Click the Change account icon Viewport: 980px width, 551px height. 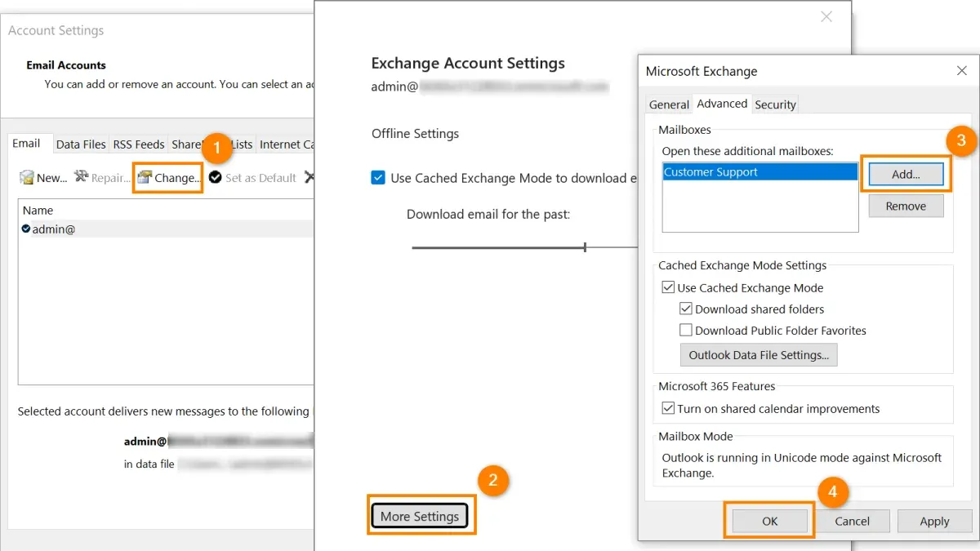145,177
